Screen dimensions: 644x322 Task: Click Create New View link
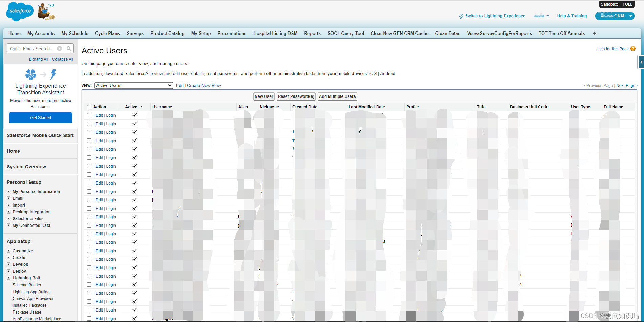point(204,86)
